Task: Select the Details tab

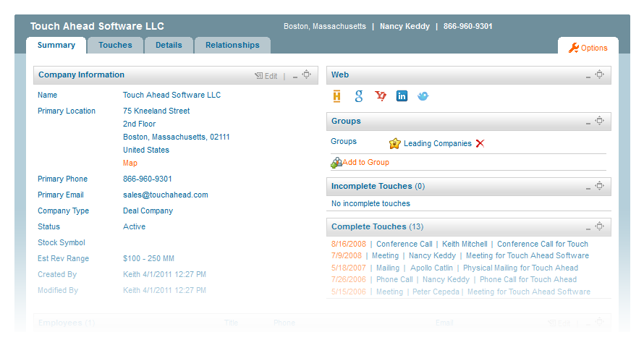Action: 169,45
